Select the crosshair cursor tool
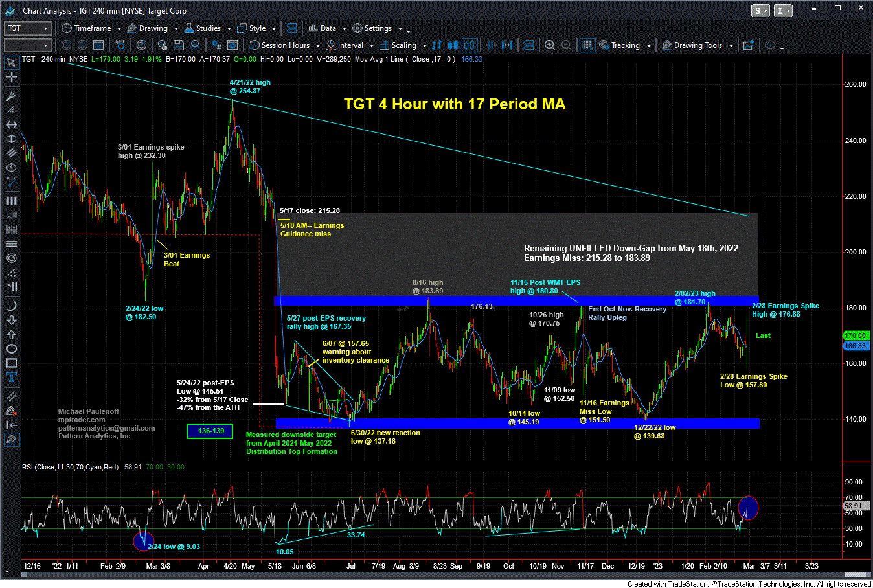 tap(11, 77)
